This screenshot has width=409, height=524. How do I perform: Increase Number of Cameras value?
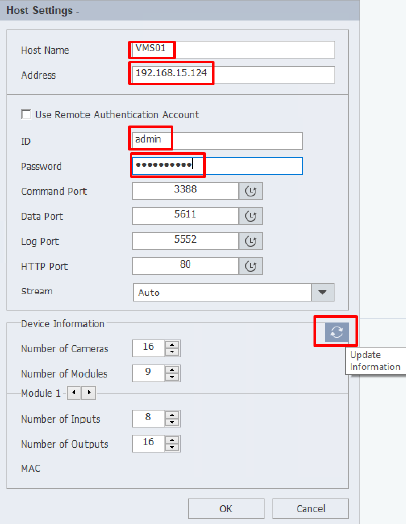(x=172, y=345)
